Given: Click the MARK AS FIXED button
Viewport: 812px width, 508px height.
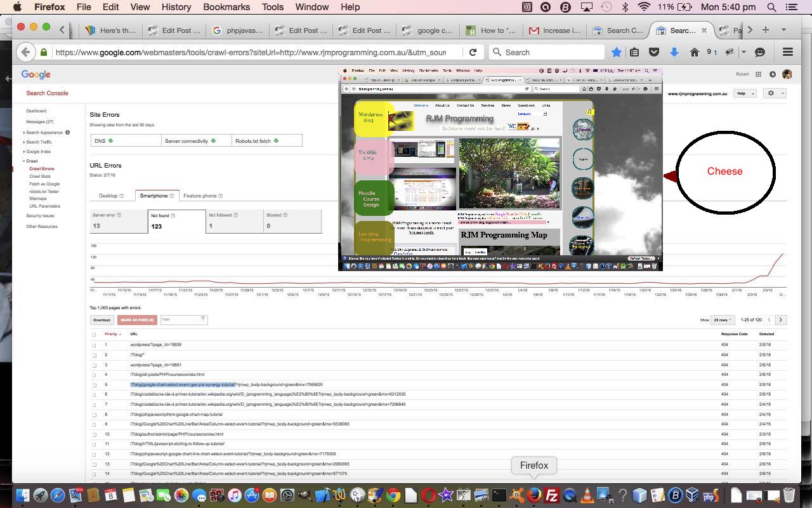Looking at the screenshot, I should click(137, 320).
